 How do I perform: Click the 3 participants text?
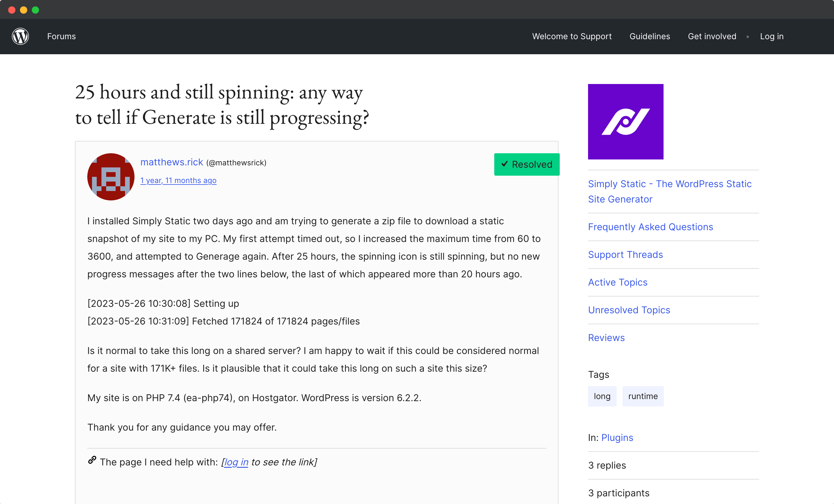[x=619, y=493]
